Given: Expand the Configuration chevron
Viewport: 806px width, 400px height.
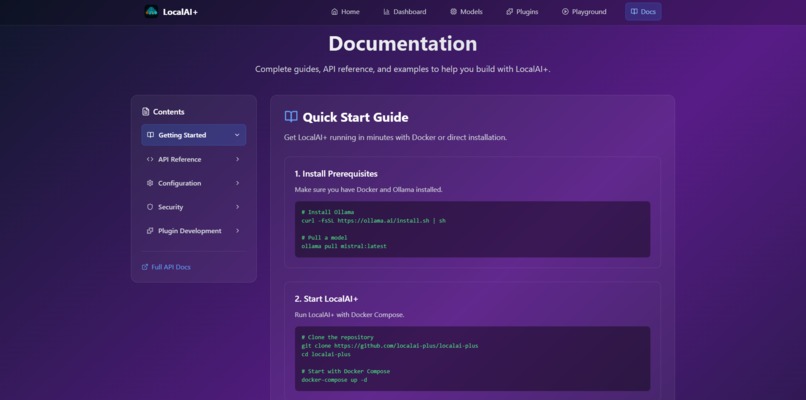Looking at the screenshot, I should pyautogui.click(x=237, y=183).
